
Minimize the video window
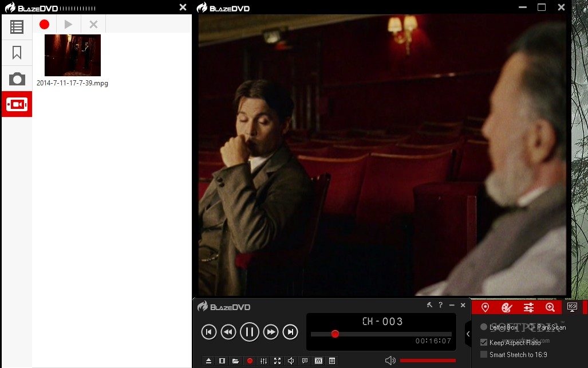[x=523, y=7]
